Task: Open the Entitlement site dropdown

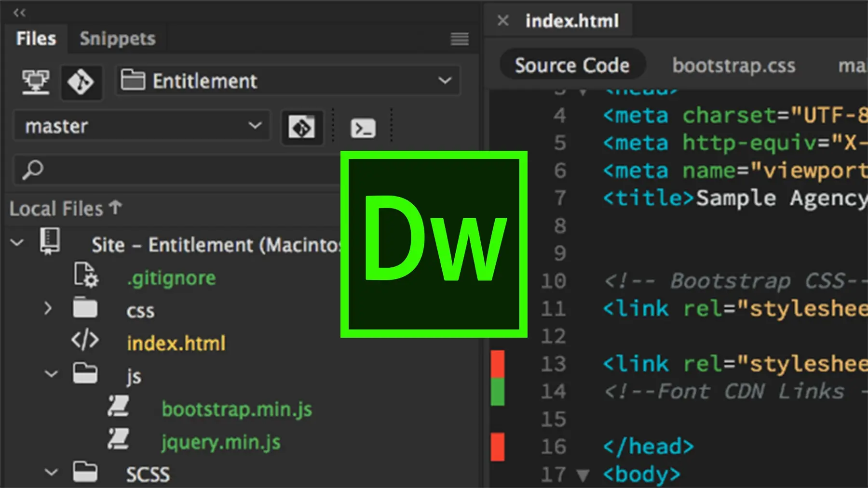Action: 445,80
